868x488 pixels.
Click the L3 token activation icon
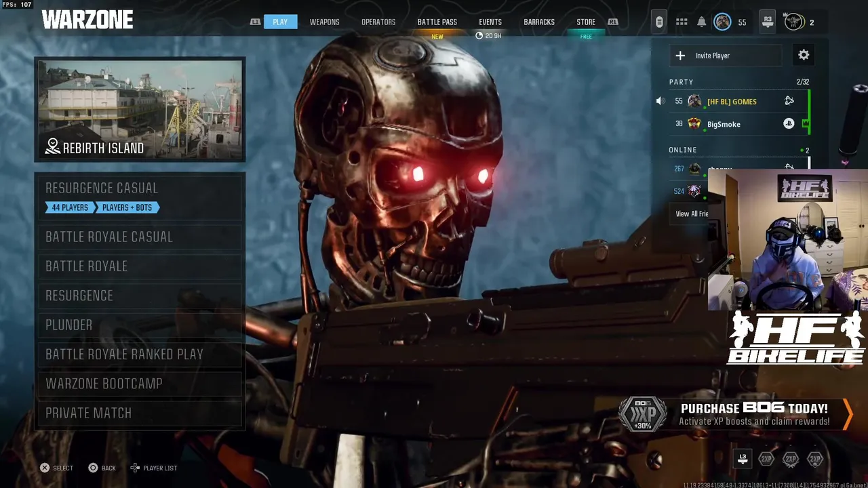(743, 459)
